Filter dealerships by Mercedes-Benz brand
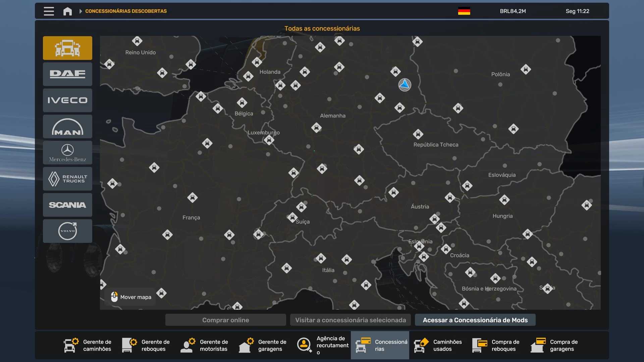The image size is (644, 362). pyautogui.click(x=67, y=153)
